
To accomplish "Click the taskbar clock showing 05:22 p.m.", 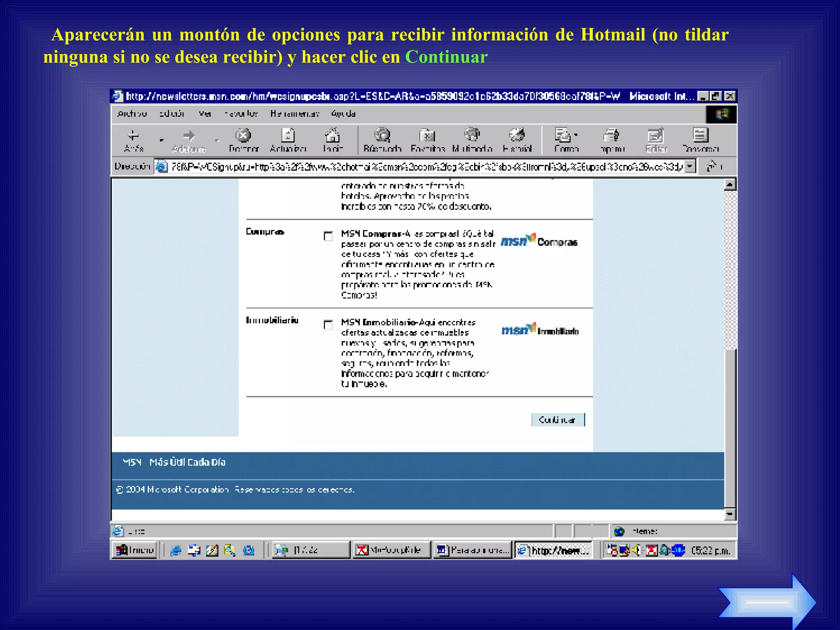I will coord(710,550).
